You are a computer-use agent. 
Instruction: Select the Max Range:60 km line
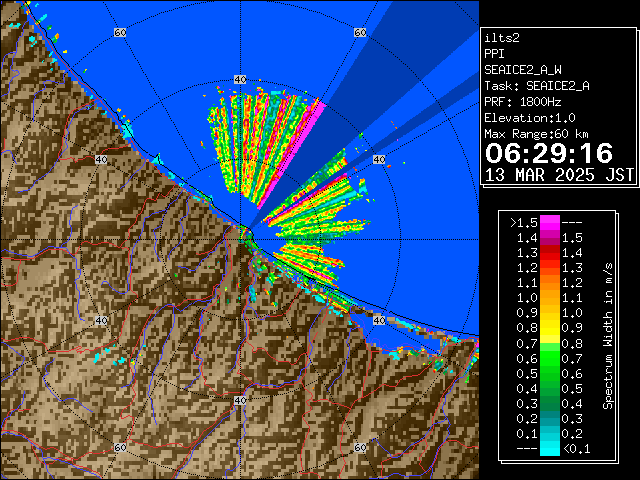(x=536, y=134)
